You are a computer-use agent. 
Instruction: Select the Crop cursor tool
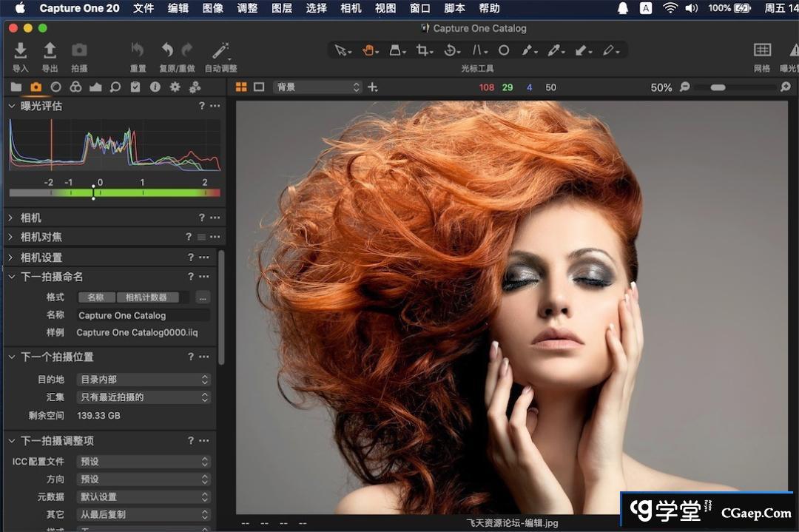[423, 50]
